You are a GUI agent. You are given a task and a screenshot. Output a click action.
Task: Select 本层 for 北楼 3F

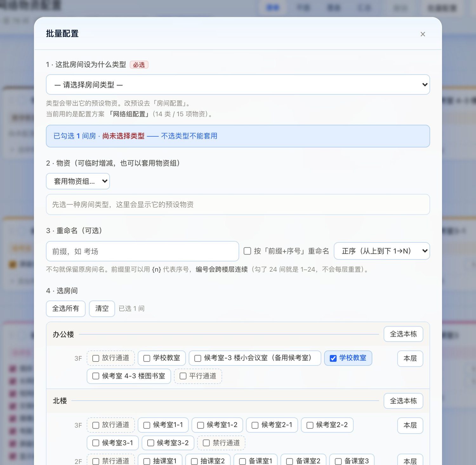[x=410, y=425]
